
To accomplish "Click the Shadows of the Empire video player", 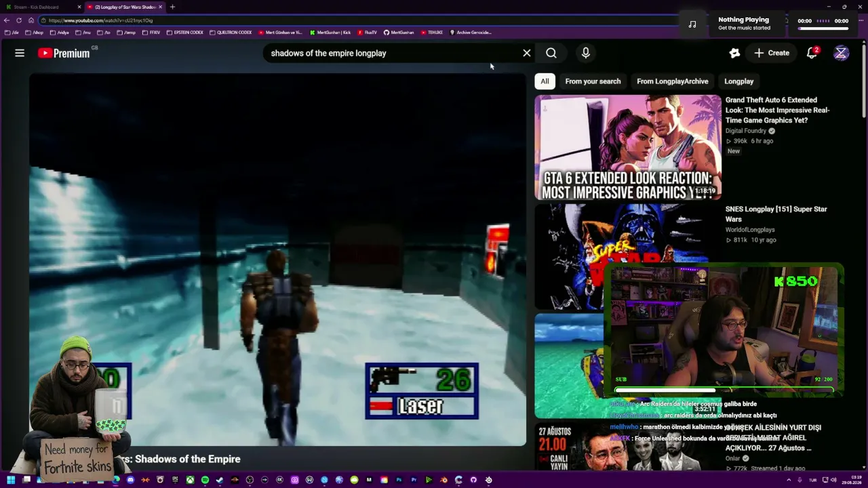I will tap(277, 260).
